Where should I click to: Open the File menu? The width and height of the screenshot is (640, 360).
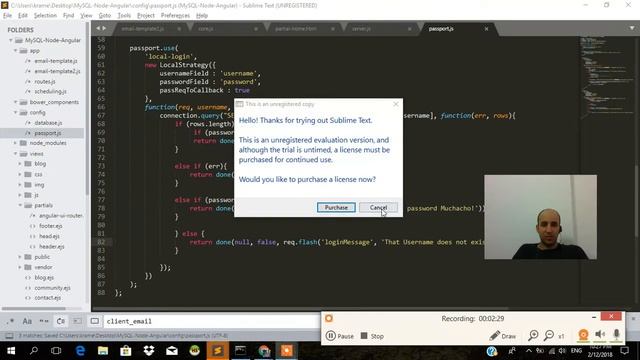(7, 16)
